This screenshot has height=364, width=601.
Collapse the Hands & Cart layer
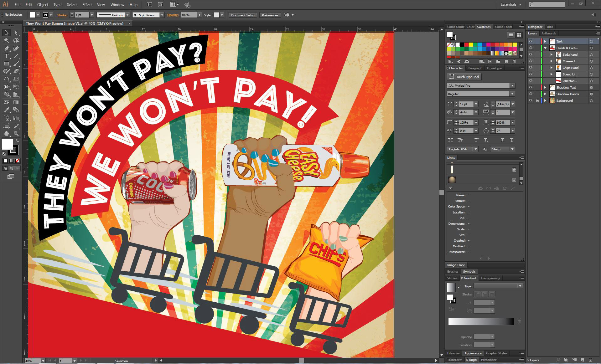(545, 48)
